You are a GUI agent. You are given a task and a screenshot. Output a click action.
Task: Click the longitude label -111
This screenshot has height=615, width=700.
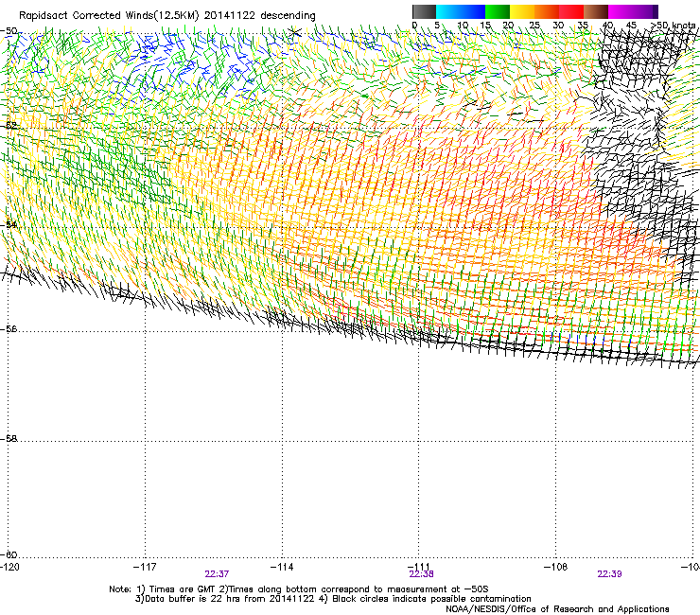419,567
